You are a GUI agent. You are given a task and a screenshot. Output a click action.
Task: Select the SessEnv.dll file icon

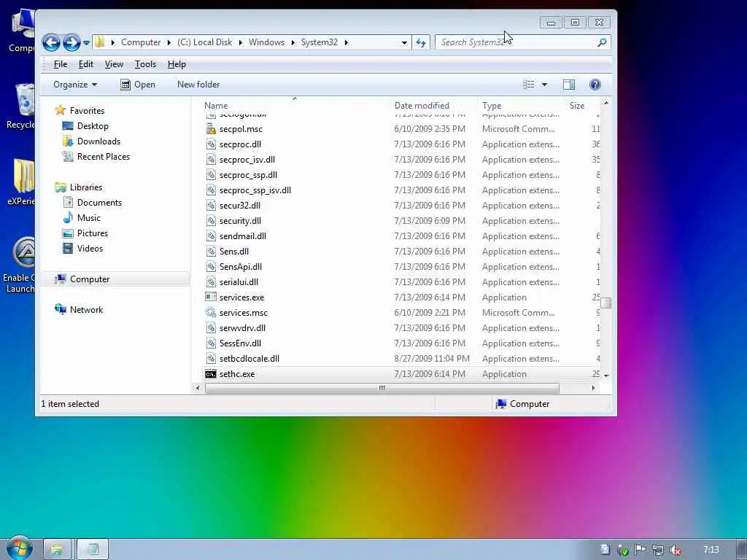[x=211, y=343]
